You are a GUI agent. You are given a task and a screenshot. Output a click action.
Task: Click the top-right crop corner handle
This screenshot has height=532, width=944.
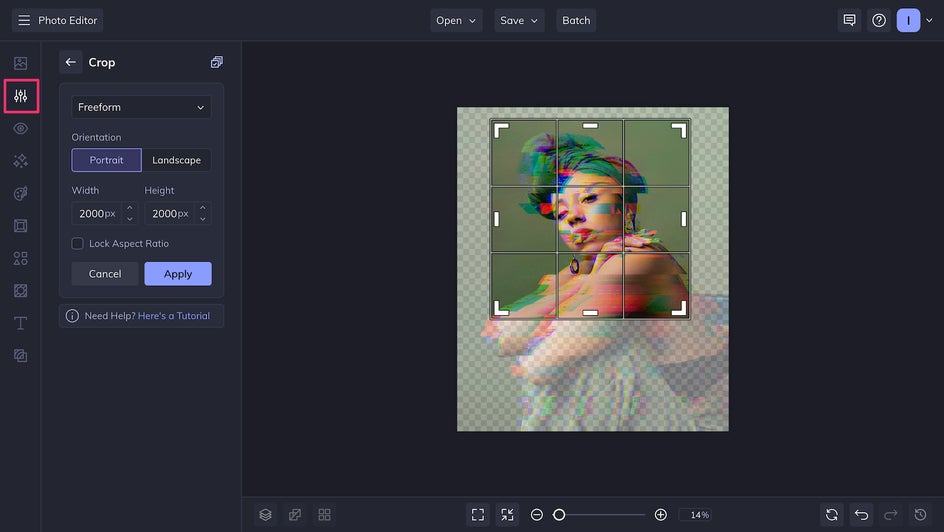pos(680,129)
